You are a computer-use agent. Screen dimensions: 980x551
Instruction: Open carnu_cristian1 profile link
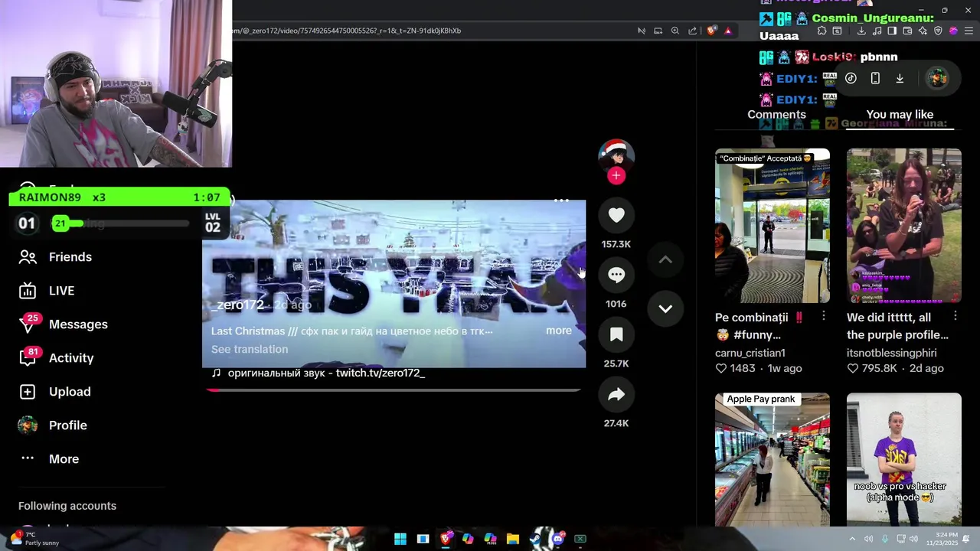point(750,353)
